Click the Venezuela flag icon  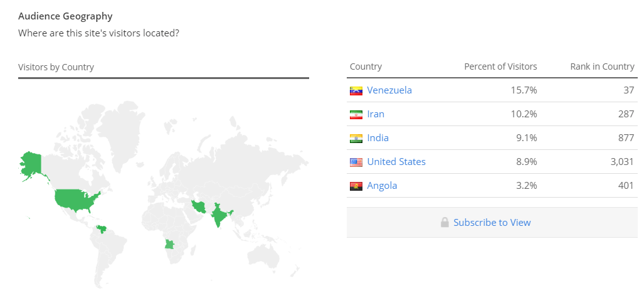point(356,91)
